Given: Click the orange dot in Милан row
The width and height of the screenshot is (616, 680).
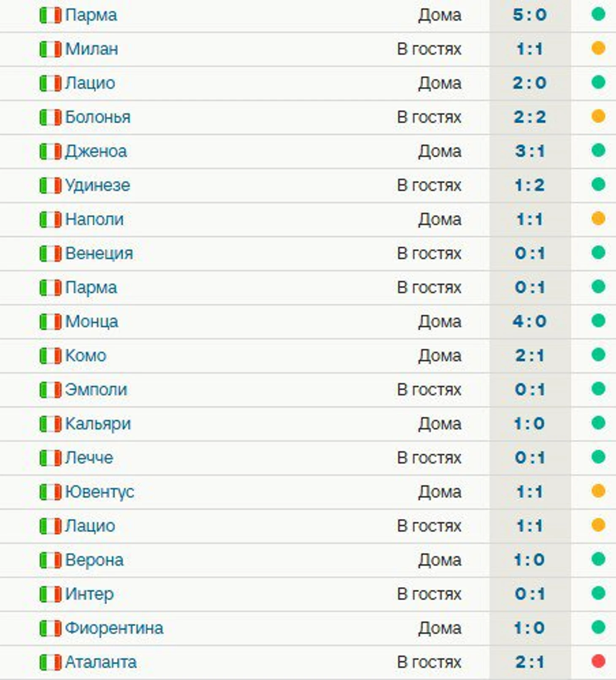Looking at the screenshot, I should 598,48.
